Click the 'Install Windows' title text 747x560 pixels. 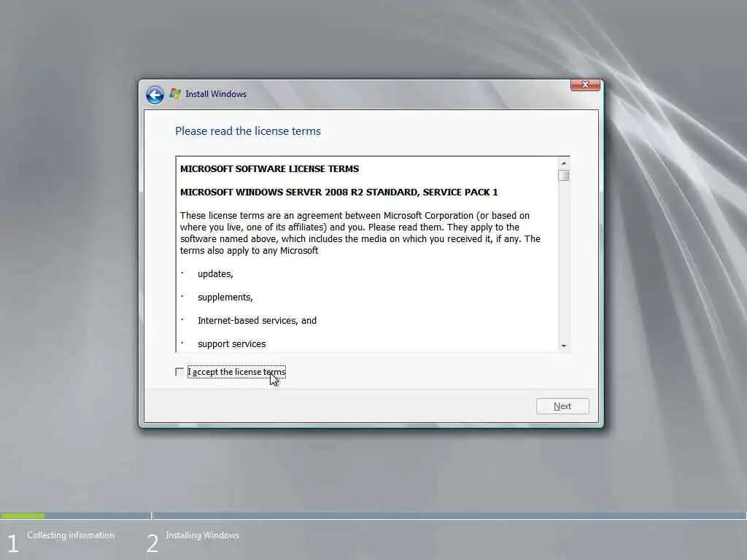tap(216, 94)
